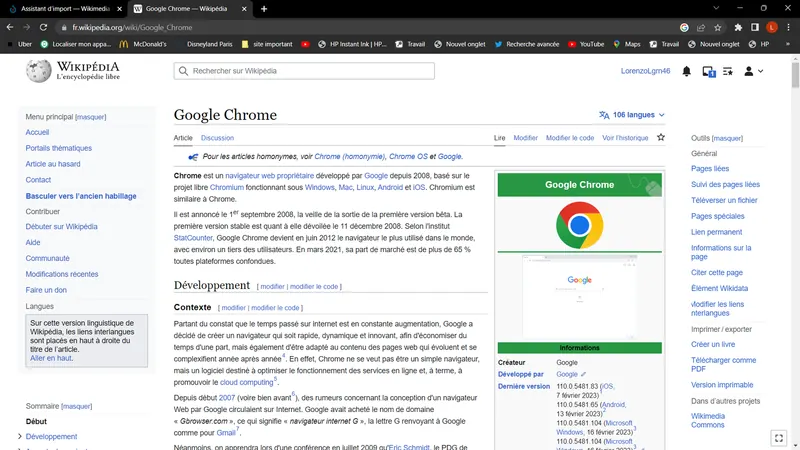The height and width of the screenshot is (450, 800).
Task: Open Wikipedia notifications bell
Action: pyautogui.click(x=687, y=71)
